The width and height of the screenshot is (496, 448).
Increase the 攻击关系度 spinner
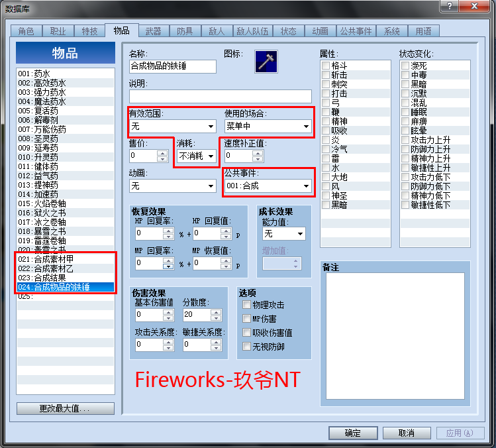(x=169, y=342)
